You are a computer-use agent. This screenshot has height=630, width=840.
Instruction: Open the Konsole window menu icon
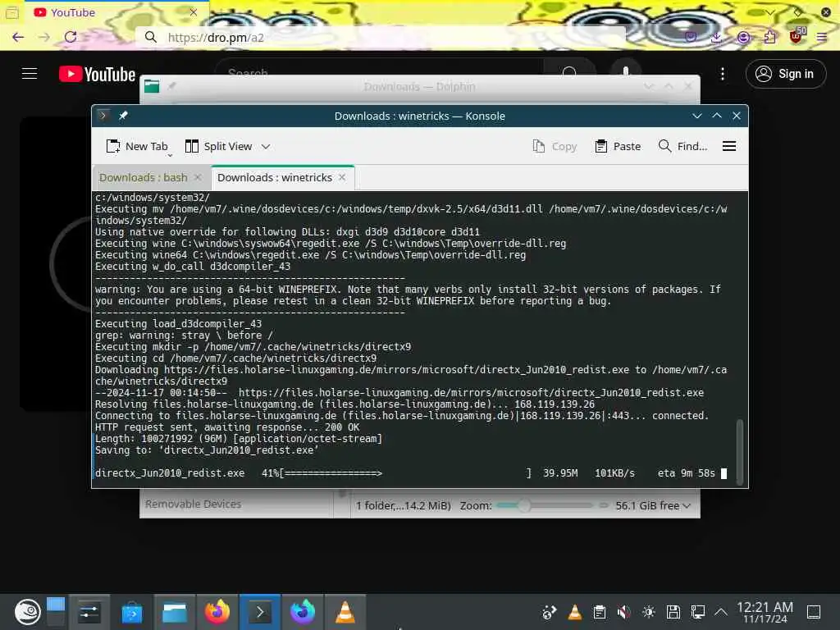tap(103, 116)
